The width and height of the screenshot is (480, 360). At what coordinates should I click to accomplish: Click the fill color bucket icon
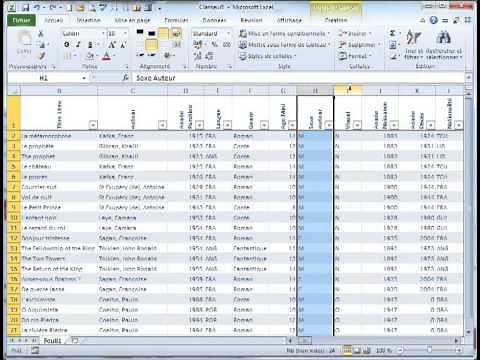[89, 56]
